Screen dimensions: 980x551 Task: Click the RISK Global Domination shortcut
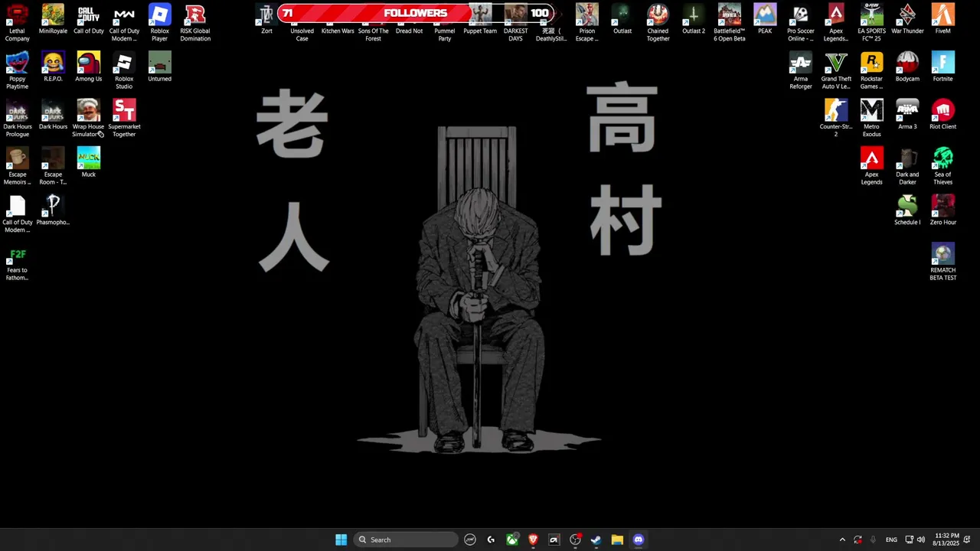point(195,23)
